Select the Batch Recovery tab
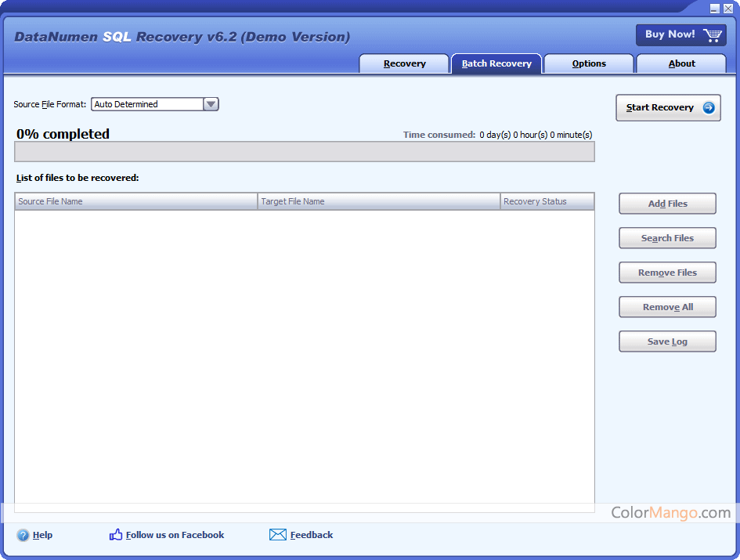Screen dimensions: 740x560 tap(496, 64)
